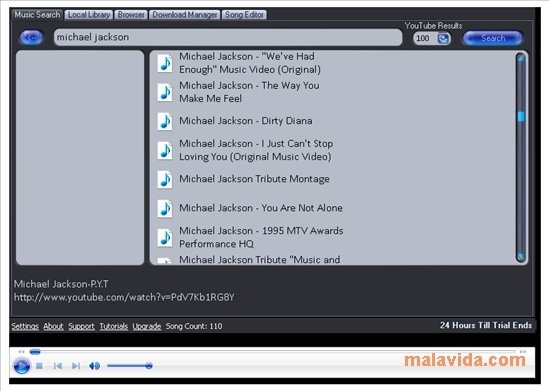The image size is (549, 391).
Task: Open the Upgrade link
Action: (x=147, y=326)
